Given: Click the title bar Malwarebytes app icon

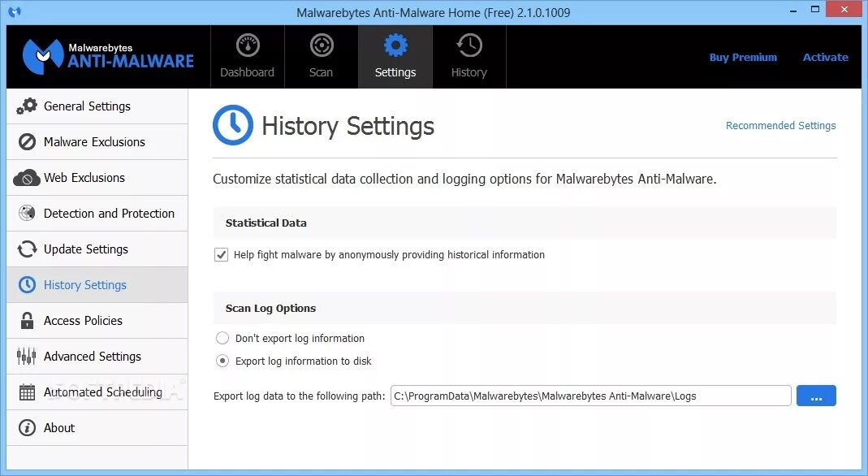Looking at the screenshot, I should tap(15, 11).
